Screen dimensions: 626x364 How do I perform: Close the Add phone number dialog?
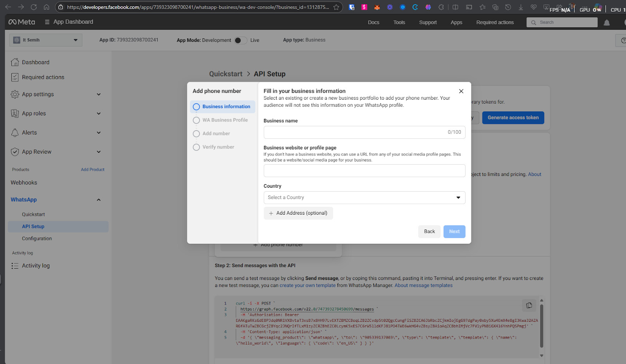461,91
